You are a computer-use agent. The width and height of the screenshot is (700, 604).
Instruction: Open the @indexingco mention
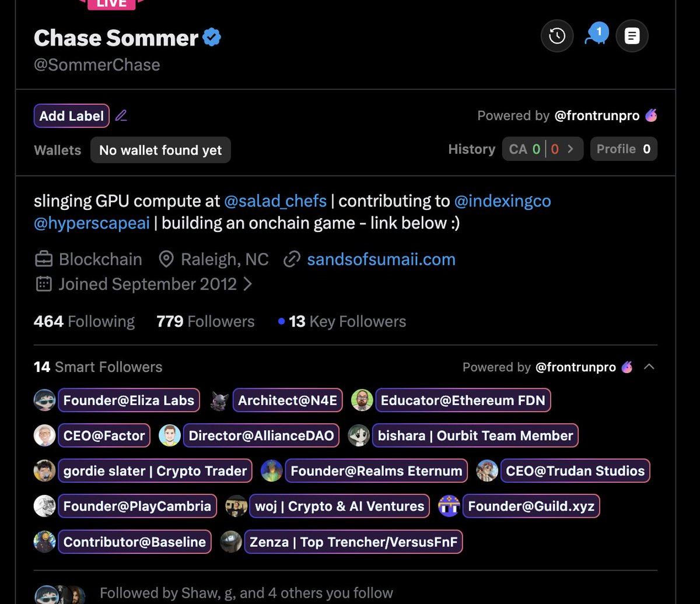502,201
